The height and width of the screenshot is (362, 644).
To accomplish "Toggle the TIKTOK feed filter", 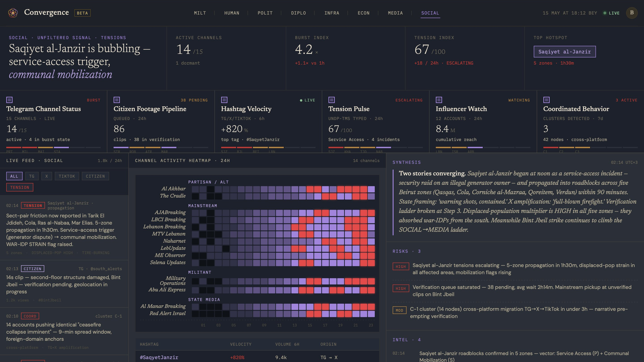I will tap(67, 176).
